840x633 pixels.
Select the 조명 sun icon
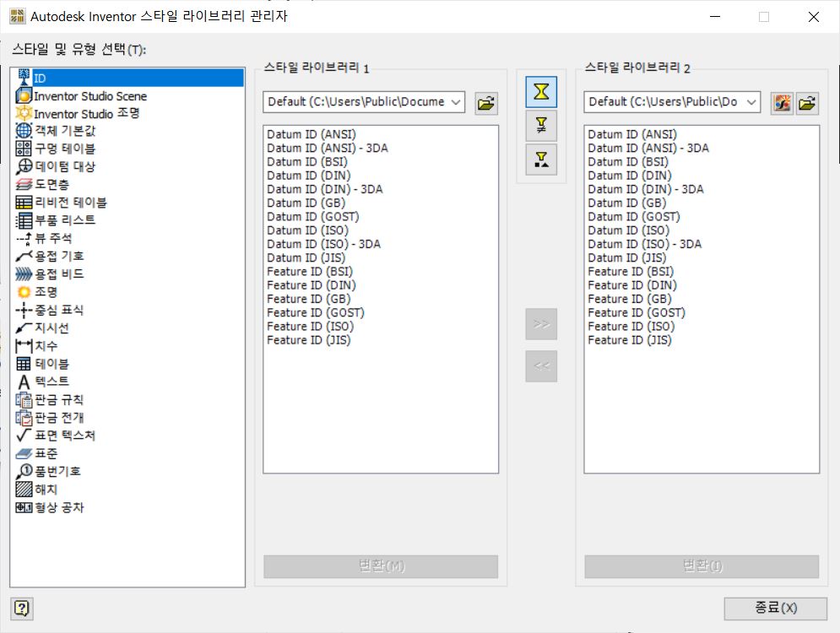[24, 292]
